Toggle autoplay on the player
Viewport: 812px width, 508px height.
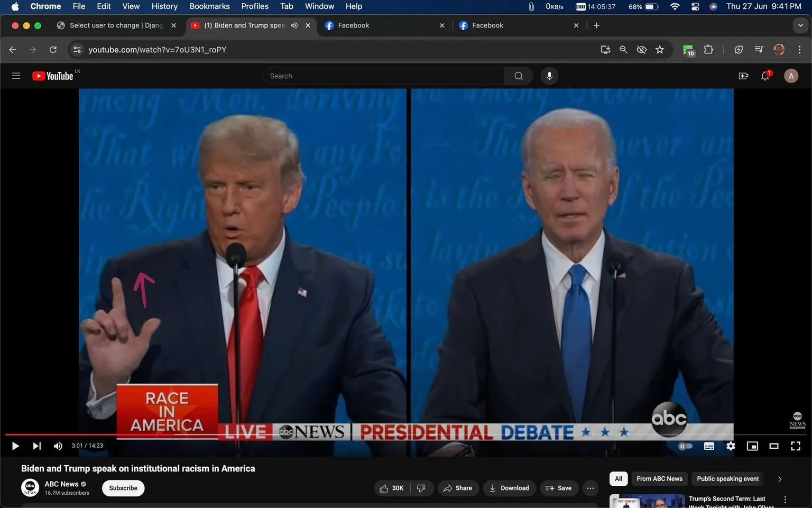(685, 446)
